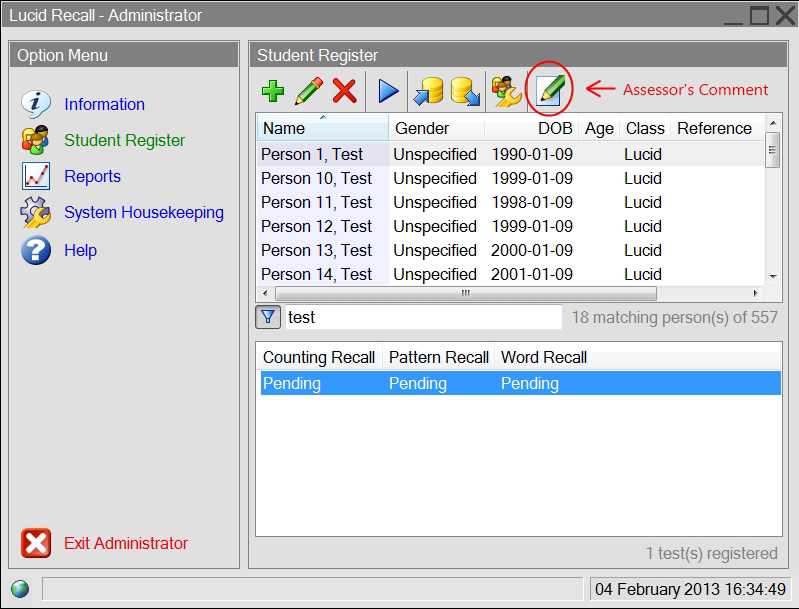This screenshot has height=609, width=799.
Task: Click the blue Play Start Test icon
Action: click(x=388, y=91)
